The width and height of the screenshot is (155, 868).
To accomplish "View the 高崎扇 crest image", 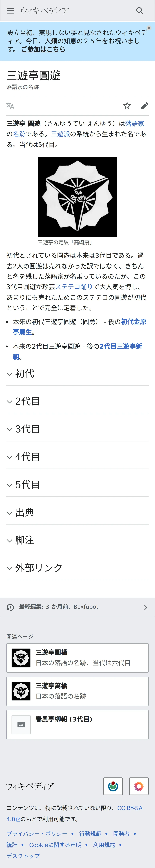I will coord(77,197).
